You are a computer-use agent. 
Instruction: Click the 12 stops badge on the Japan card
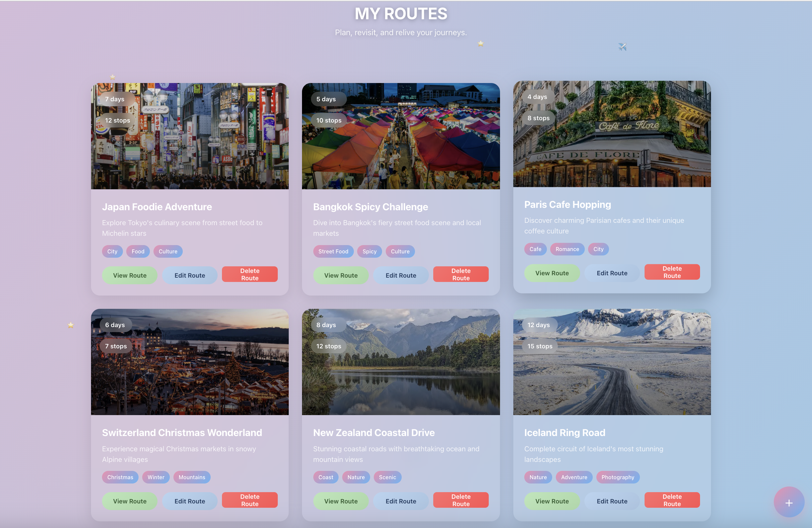coord(117,121)
